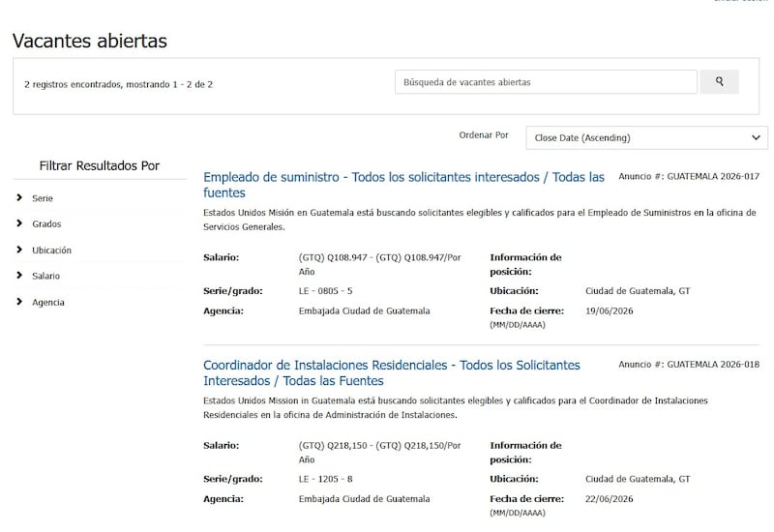Image resolution: width=774 pixels, height=532 pixels.
Task: Click the 'Salario:' label of the first vacancy
Action: click(x=222, y=257)
